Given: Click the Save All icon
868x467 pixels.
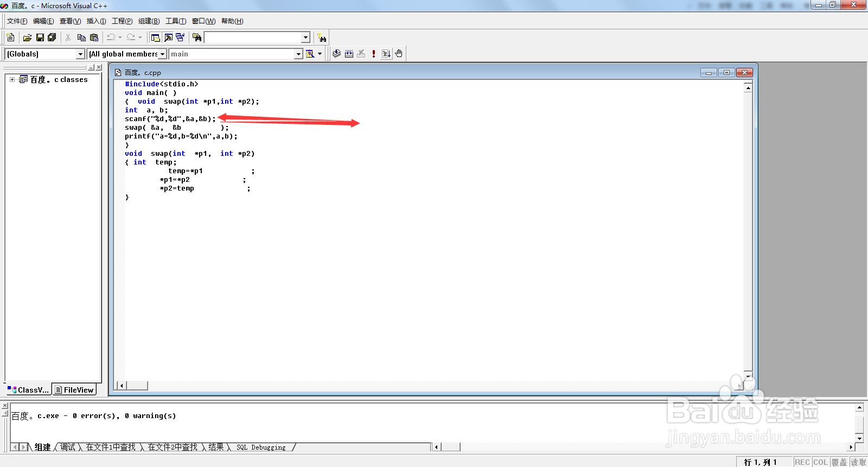Looking at the screenshot, I should click(x=52, y=37).
